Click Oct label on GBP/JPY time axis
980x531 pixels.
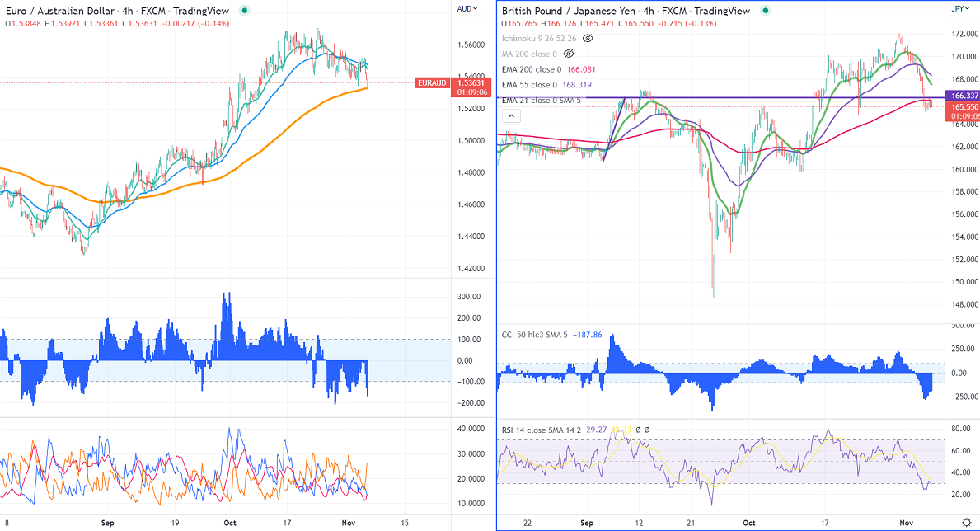tap(748, 523)
